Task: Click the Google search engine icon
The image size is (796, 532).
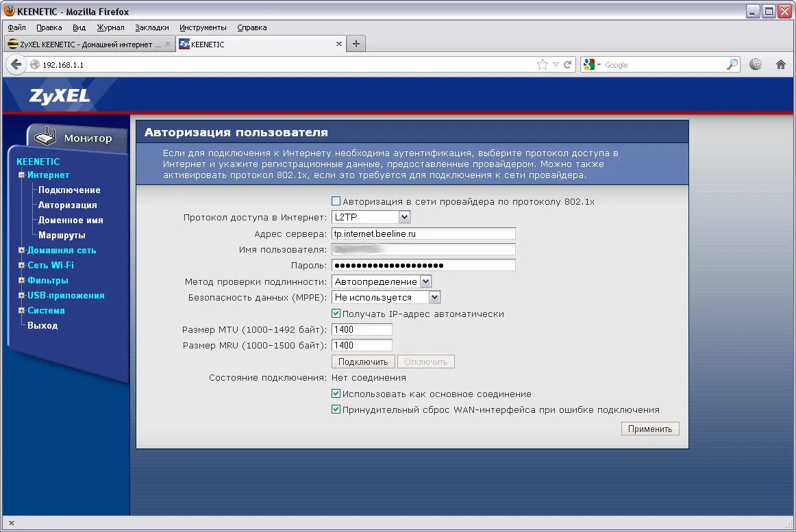Action: [589, 64]
